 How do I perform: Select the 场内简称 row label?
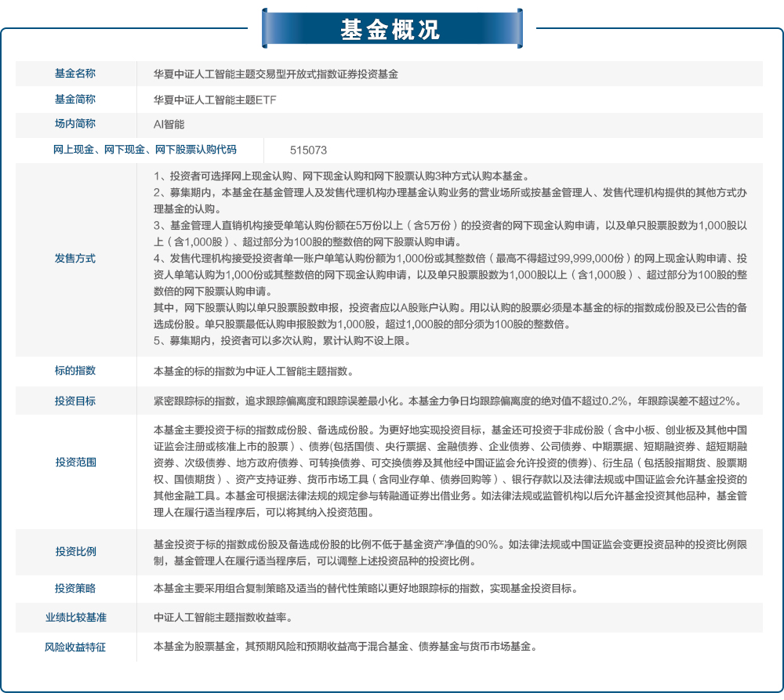point(75,124)
